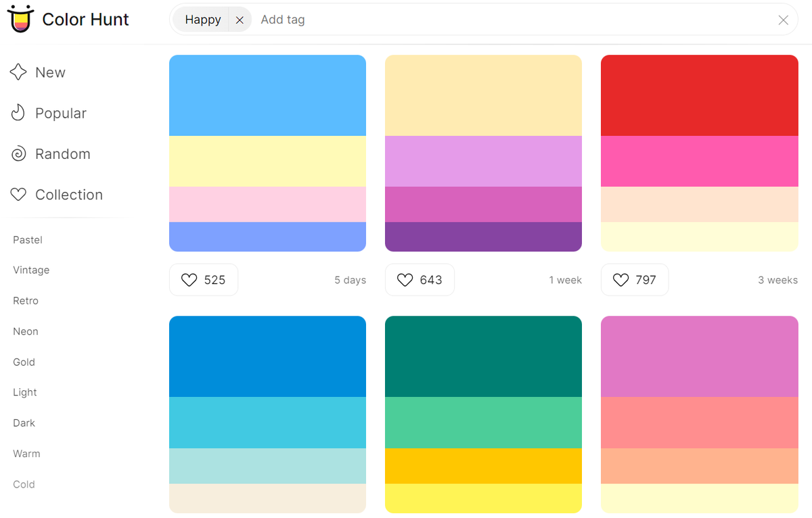
Task: Copy the amber orange swatch in green palette
Action: click(483, 466)
